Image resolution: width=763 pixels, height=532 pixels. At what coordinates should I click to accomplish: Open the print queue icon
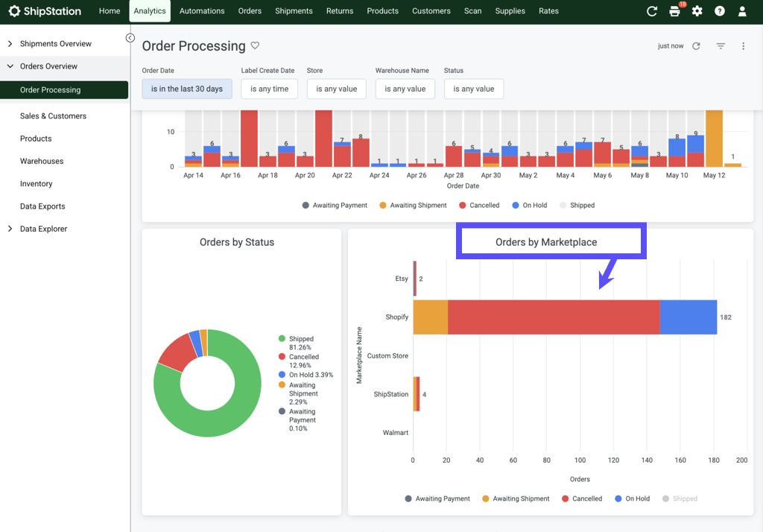(674, 11)
